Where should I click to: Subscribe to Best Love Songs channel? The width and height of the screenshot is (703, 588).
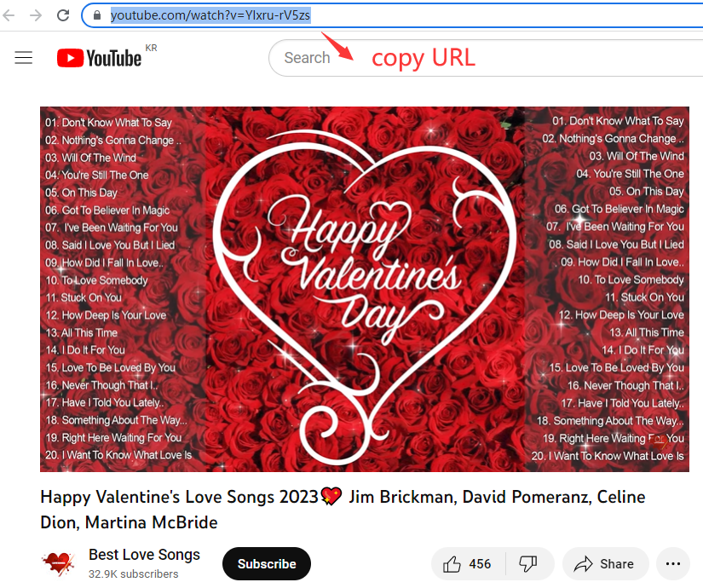267,564
